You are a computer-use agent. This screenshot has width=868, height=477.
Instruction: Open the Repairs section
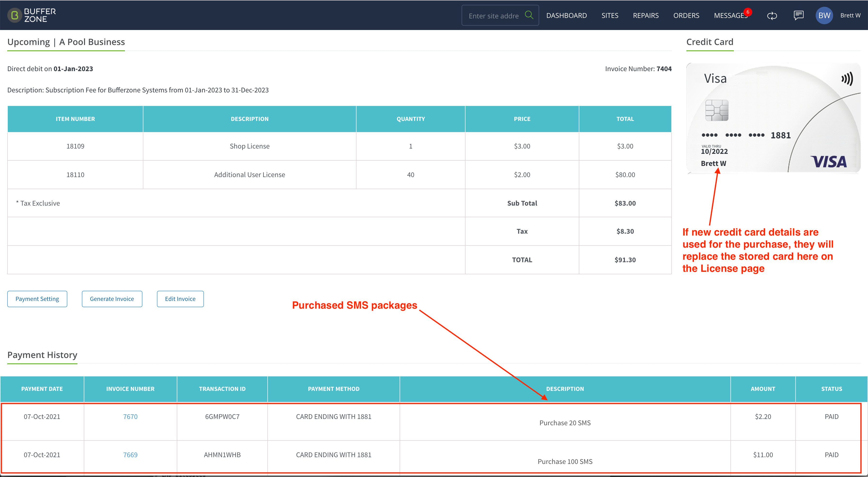646,15
